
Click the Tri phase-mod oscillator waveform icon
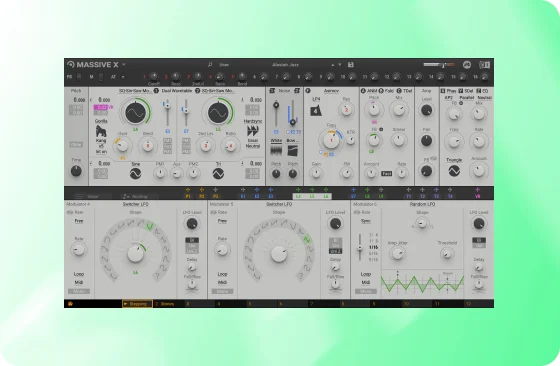tap(218, 174)
